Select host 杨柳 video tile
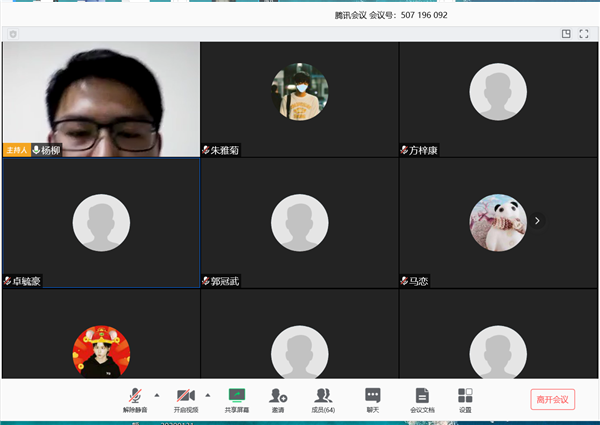600x425 pixels. click(x=101, y=99)
